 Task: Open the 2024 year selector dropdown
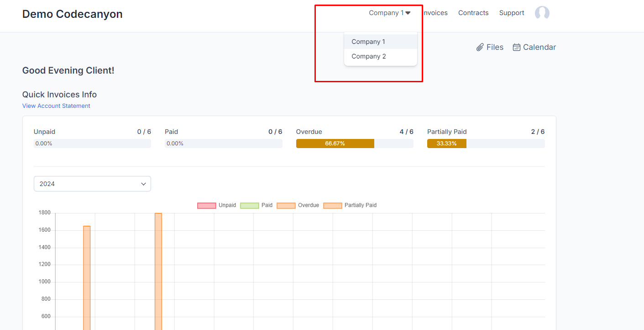(x=92, y=183)
